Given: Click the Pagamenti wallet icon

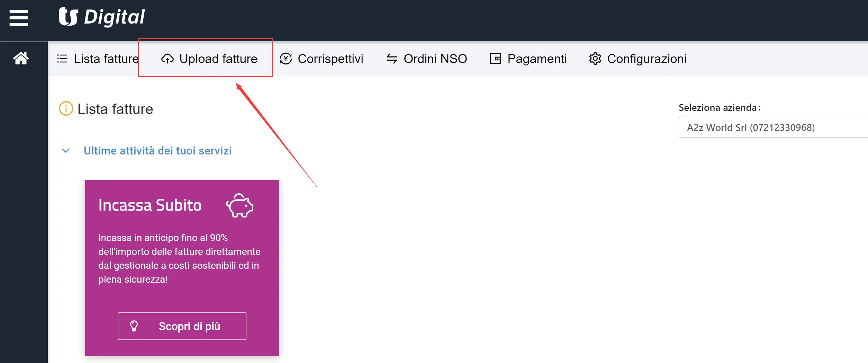Looking at the screenshot, I should (x=495, y=59).
